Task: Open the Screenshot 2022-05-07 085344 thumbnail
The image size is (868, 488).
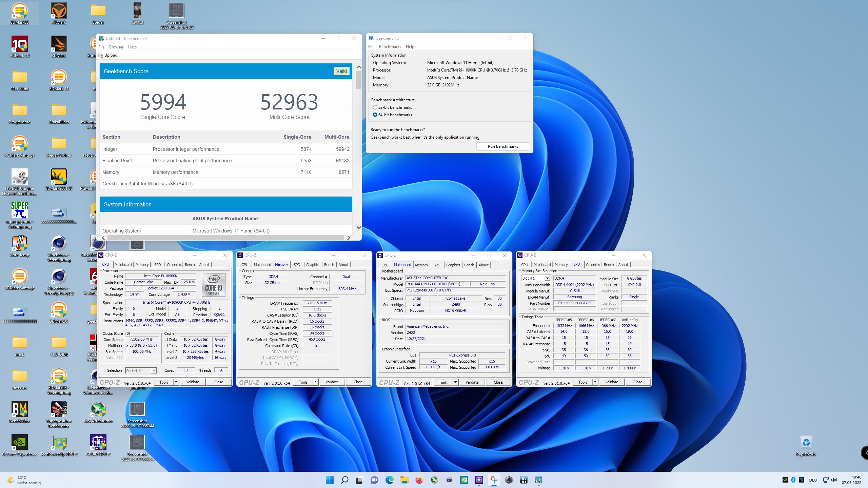Action: (137, 414)
